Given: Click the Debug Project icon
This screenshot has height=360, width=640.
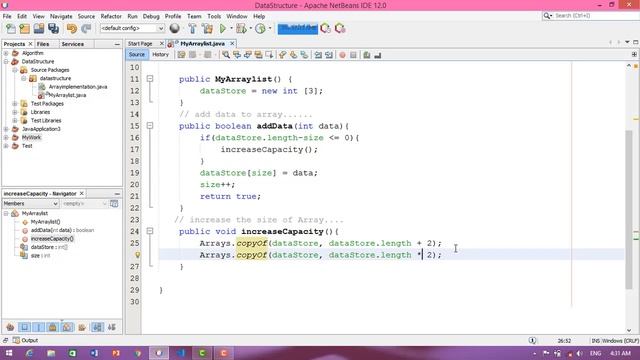Looking at the screenshot, I should (x=241, y=29).
